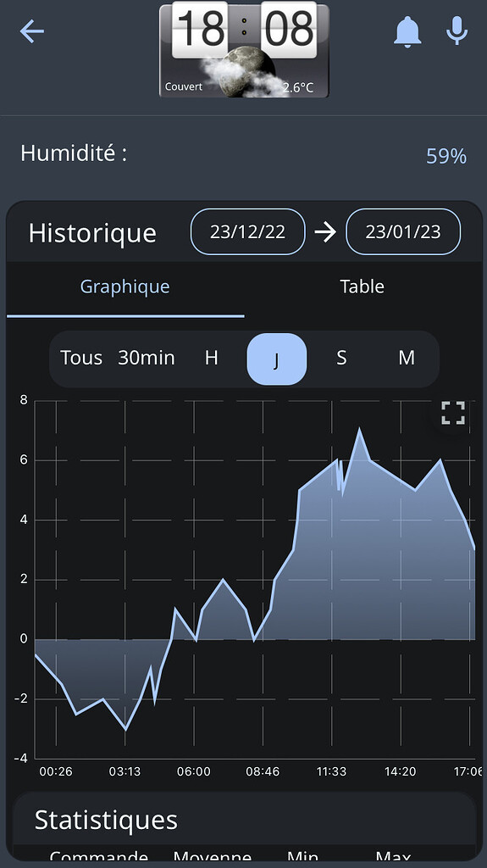
Task: Activate the microphone voice command
Action: click(x=457, y=31)
